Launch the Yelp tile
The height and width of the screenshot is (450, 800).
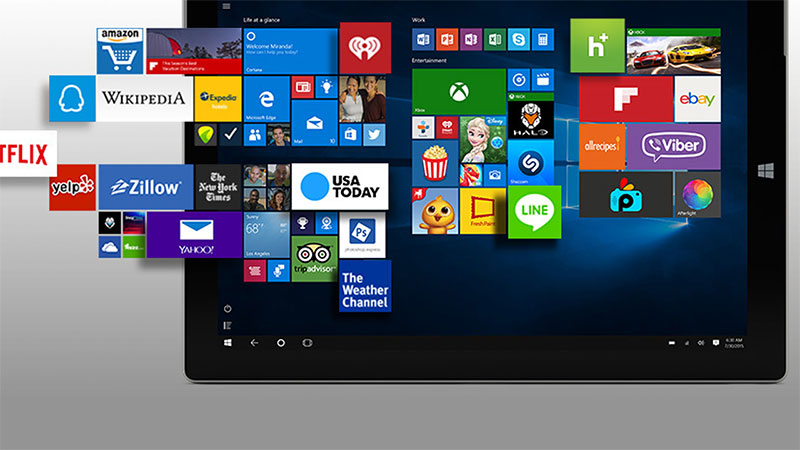(73, 187)
